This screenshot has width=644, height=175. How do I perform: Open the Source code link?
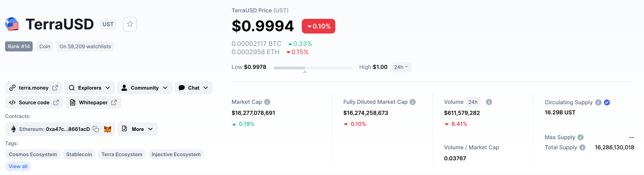click(x=34, y=103)
